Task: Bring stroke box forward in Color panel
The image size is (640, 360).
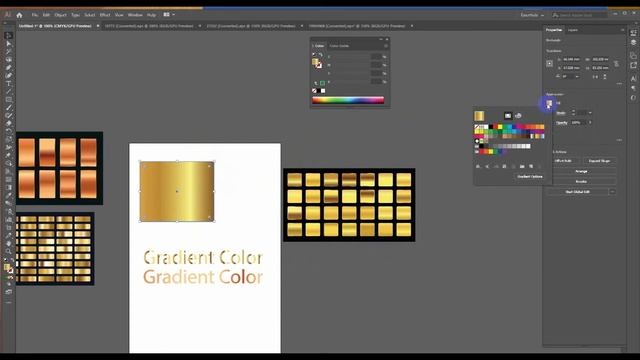Action: click(x=319, y=65)
